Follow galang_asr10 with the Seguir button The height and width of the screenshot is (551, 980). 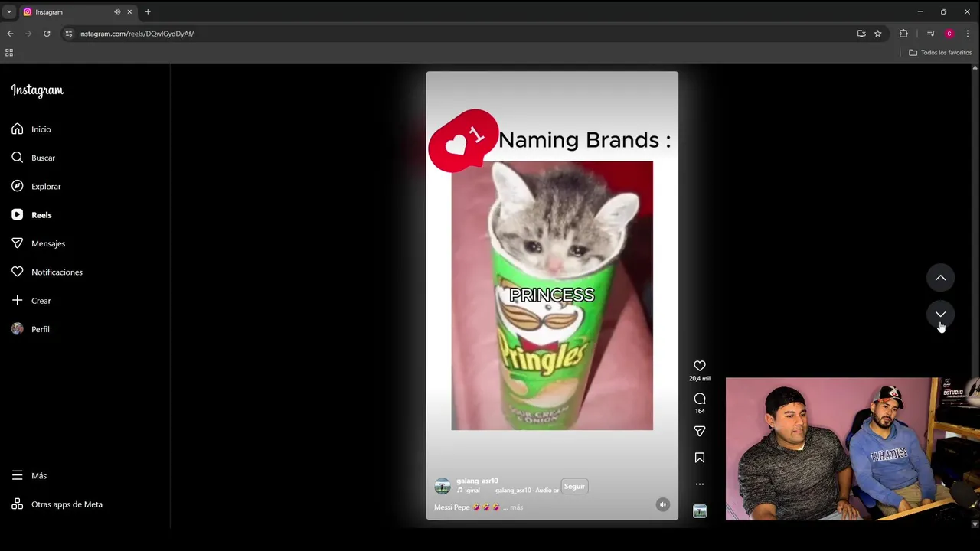click(x=574, y=486)
